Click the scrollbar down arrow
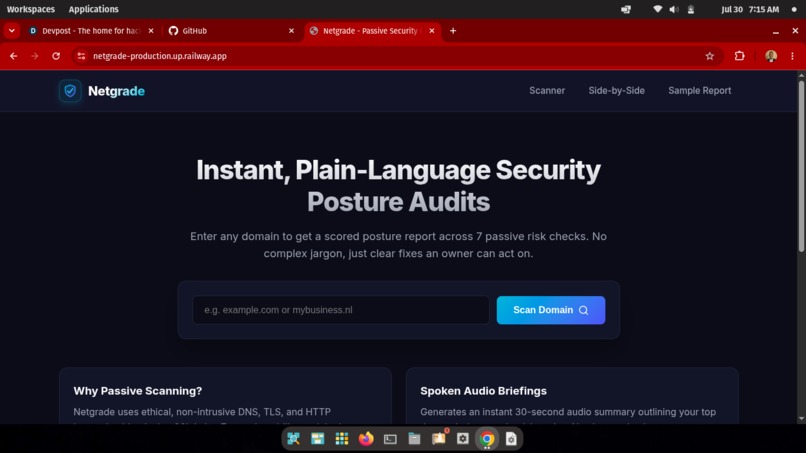The width and height of the screenshot is (806, 453). coord(801,419)
